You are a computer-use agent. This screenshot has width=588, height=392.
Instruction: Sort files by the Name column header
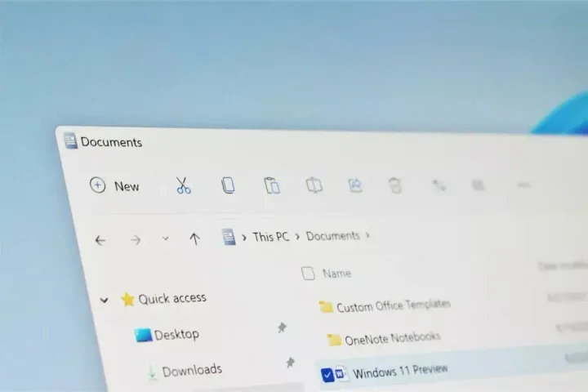coord(336,274)
